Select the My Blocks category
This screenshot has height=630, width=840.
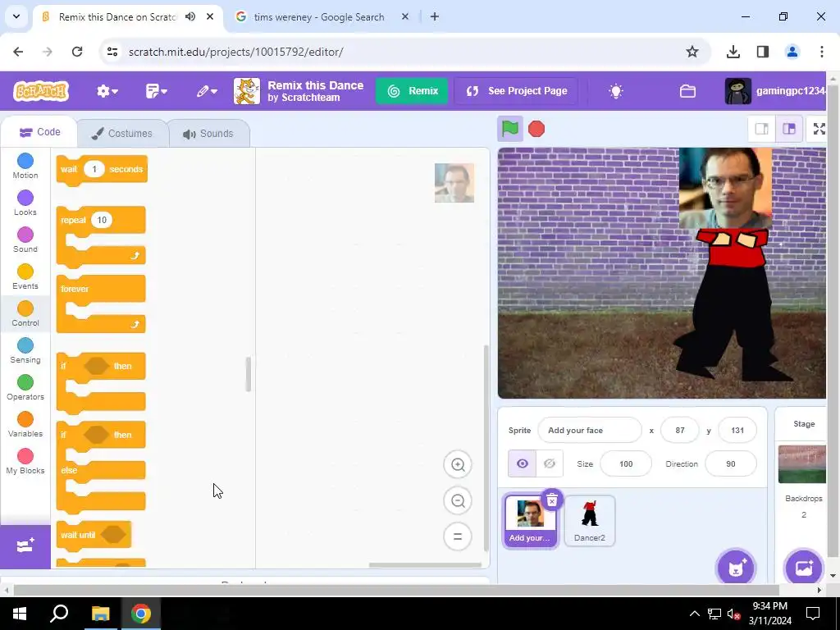pos(25,462)
